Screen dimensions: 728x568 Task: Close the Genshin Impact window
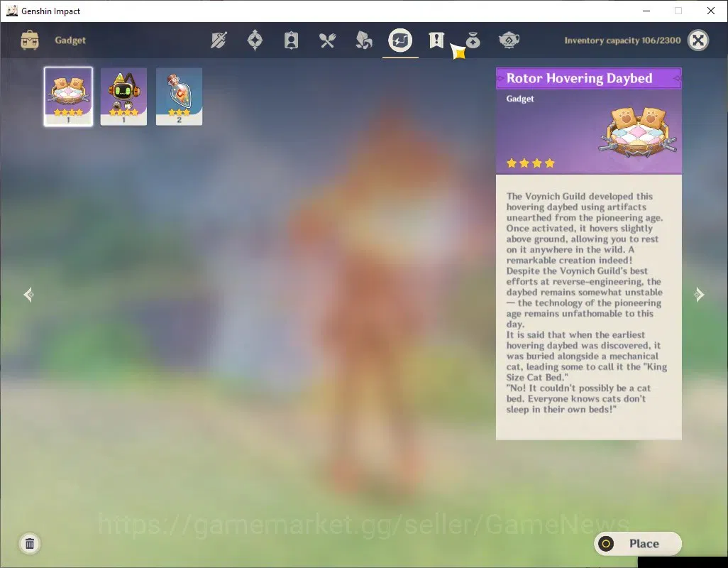point(711,11)
